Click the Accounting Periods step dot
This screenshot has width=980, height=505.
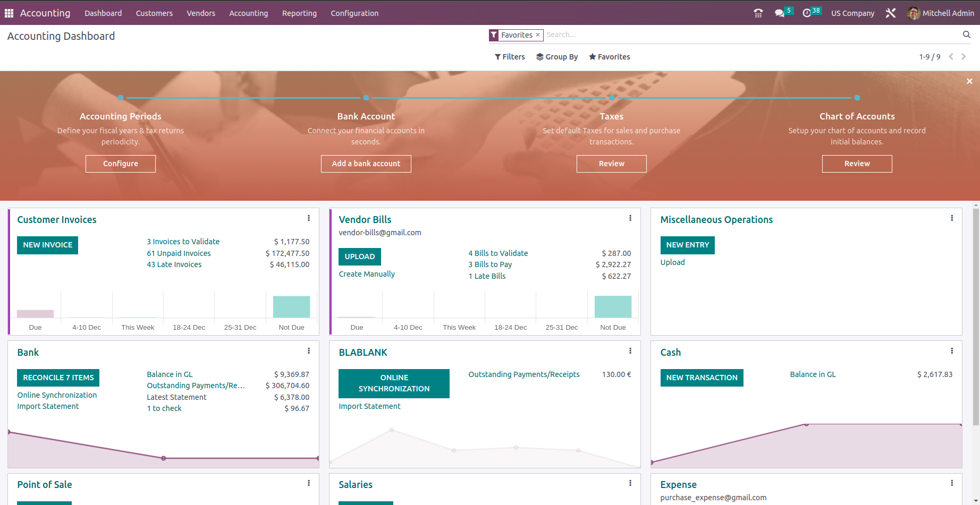[x=121, y=98]
